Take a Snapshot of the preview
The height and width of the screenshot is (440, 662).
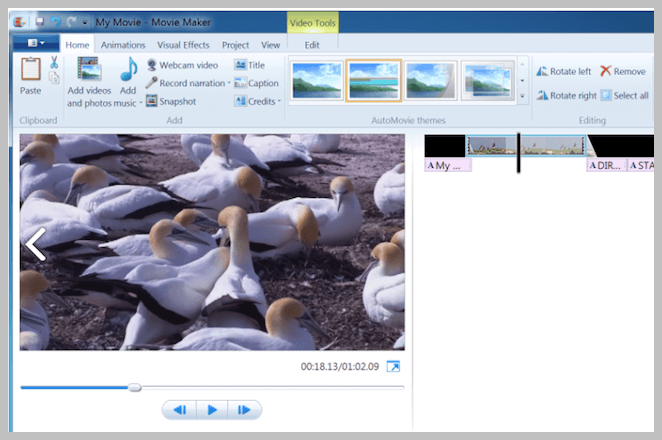click(x=171, y=101)
